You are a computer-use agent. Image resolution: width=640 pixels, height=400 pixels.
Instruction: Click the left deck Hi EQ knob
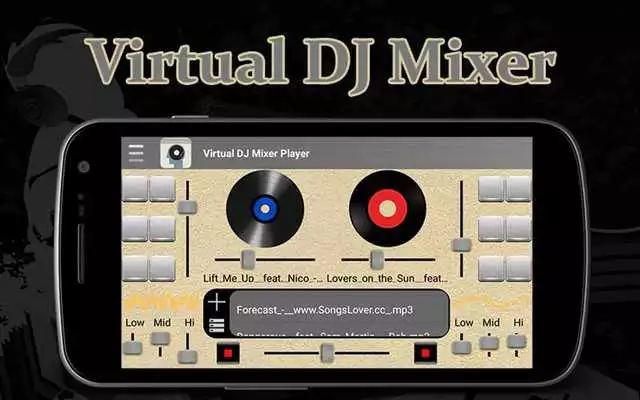click(x=187, y=357)
